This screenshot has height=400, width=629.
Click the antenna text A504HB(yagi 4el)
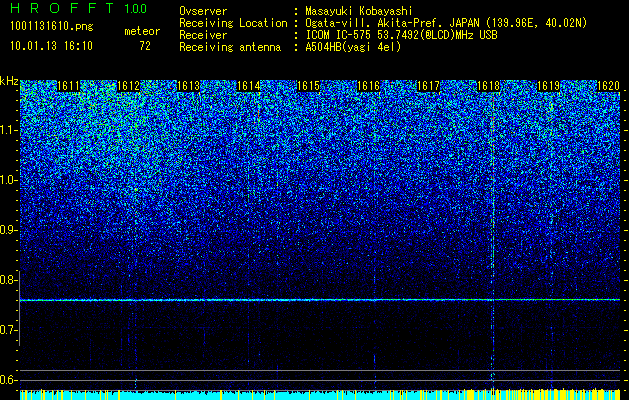(x=353, y=47)
